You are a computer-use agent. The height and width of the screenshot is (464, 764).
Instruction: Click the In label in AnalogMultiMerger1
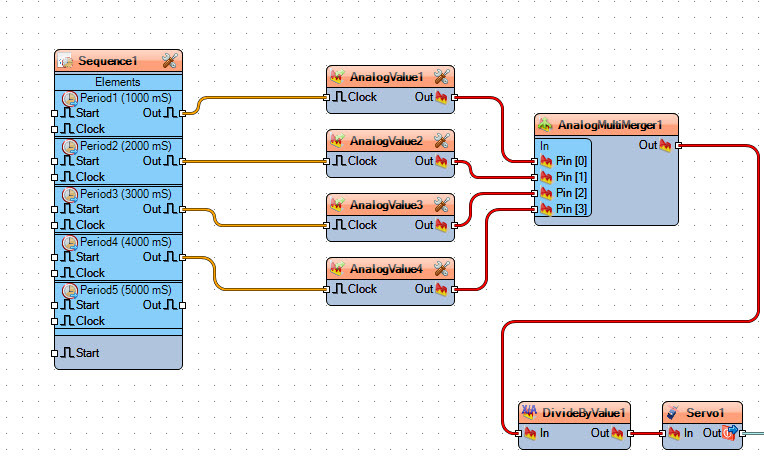pyautogui.click(x=544, y=146)
